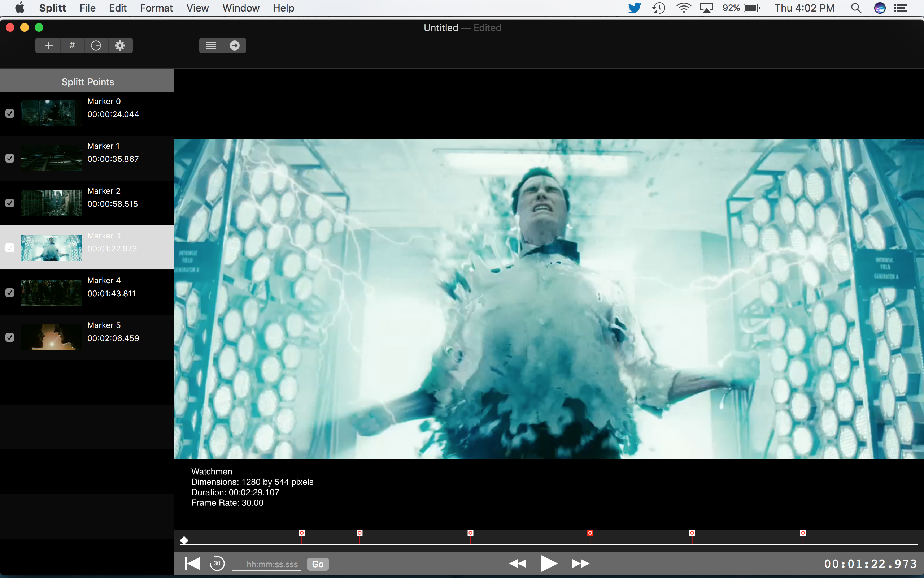This screenshot has width=924, height=578.
Task: Select the 00:02:06.459 timestamp text
Action: pos(113,338)
